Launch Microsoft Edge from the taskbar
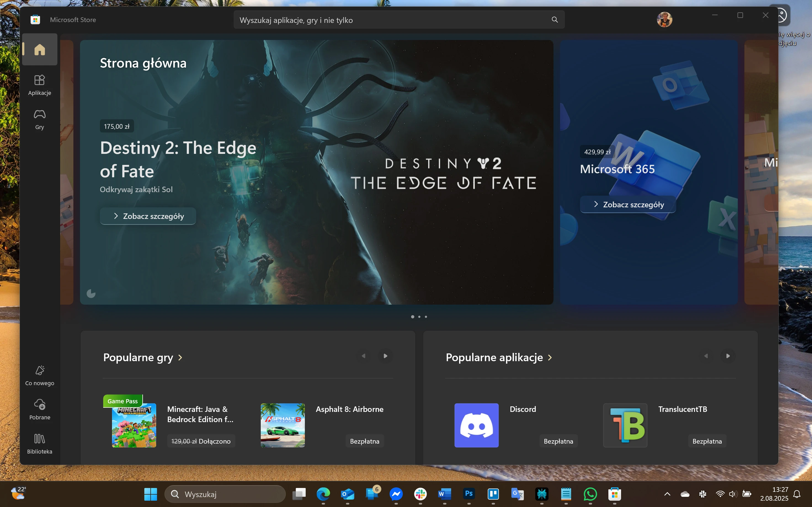812x507 pixels. [323, 494]
